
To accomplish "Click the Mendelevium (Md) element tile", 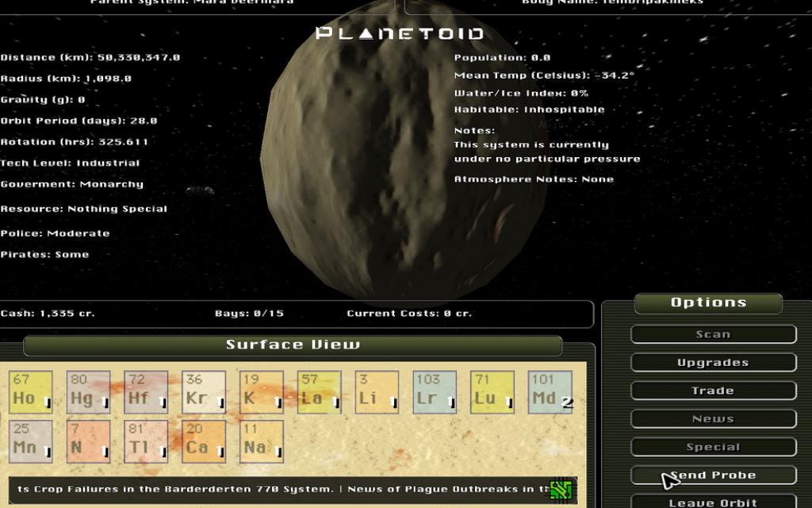I will pyautogui.click(x=550, y=392).
